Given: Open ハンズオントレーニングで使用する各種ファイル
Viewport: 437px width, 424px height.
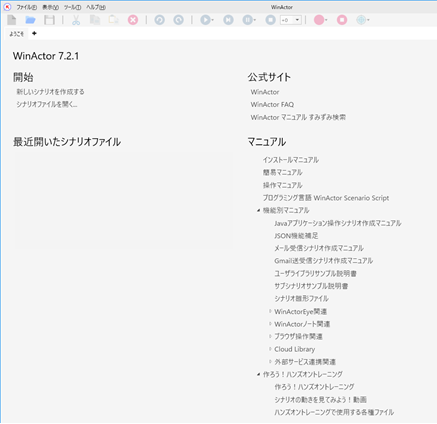Looking at the screenshot, I should pyautogui.click(x=334, y=412).
